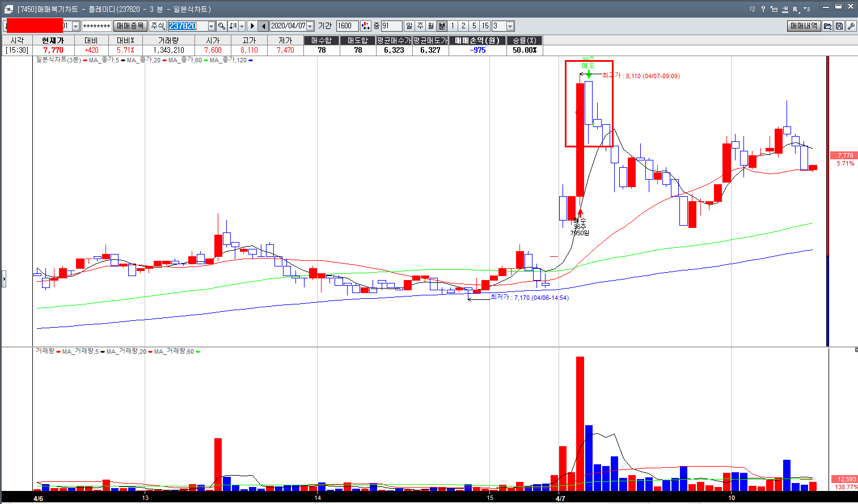Click the 4/7 date label on time axis
The height and width of the screenshot is (504, 858).
(560, 498)
